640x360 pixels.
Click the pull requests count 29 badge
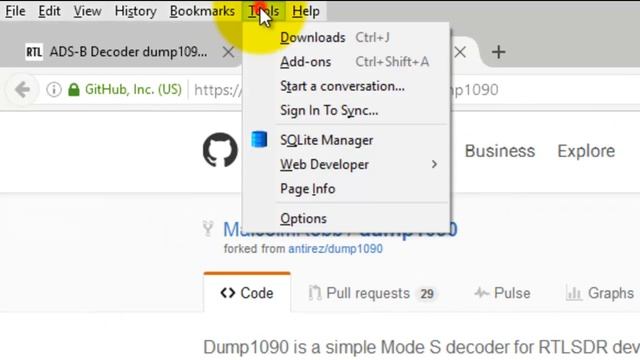click(427, 294)
